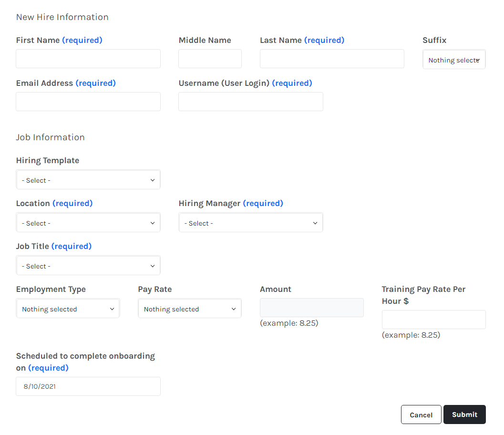The height and width of the screenshot is (435, 504).
Task: Click the chevron arrow in Pay Rate dropdown
Action: [x=234, y=309]
